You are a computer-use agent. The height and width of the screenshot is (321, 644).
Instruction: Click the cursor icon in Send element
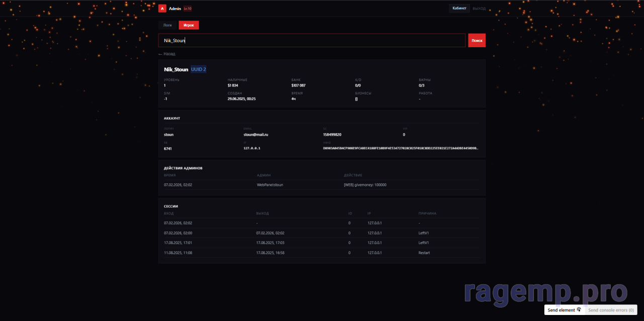(x=579, y=310)
